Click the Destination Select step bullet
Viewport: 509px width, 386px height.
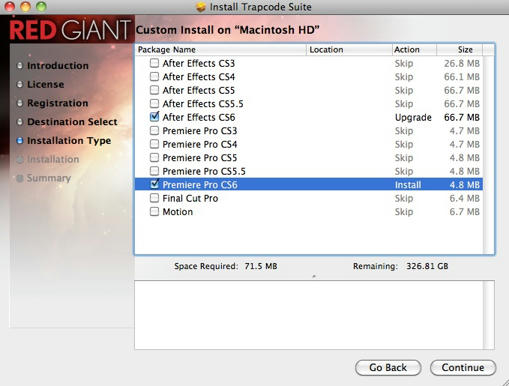20,122
